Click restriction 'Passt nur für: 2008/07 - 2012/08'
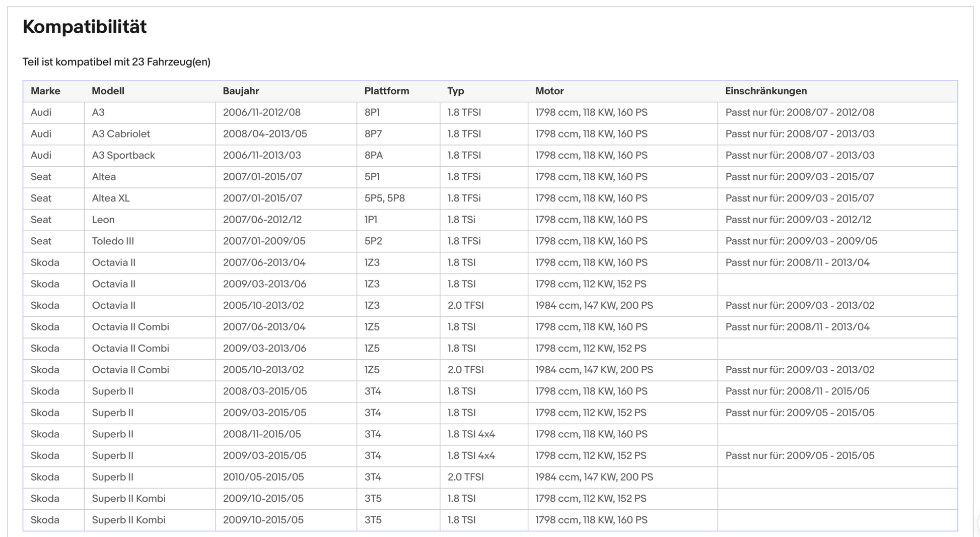Image resolution: width=980 pixels, height=537 pixels. point(800,113)
